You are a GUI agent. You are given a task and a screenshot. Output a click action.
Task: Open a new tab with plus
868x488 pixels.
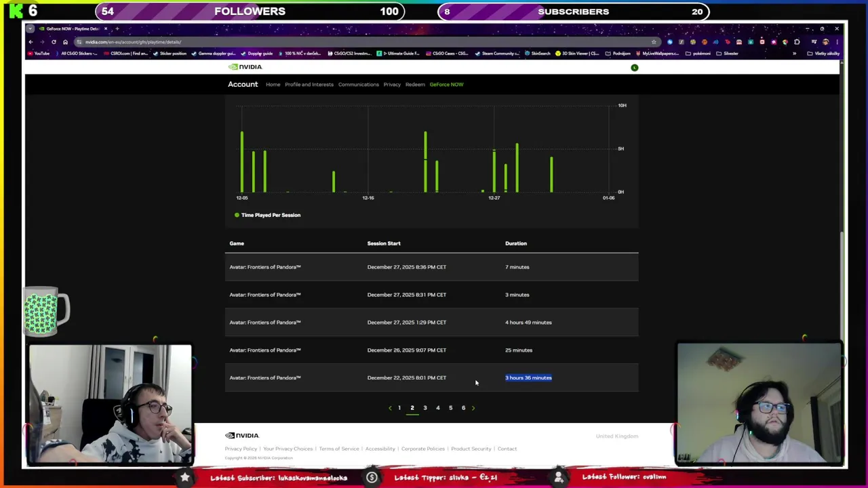117,28
